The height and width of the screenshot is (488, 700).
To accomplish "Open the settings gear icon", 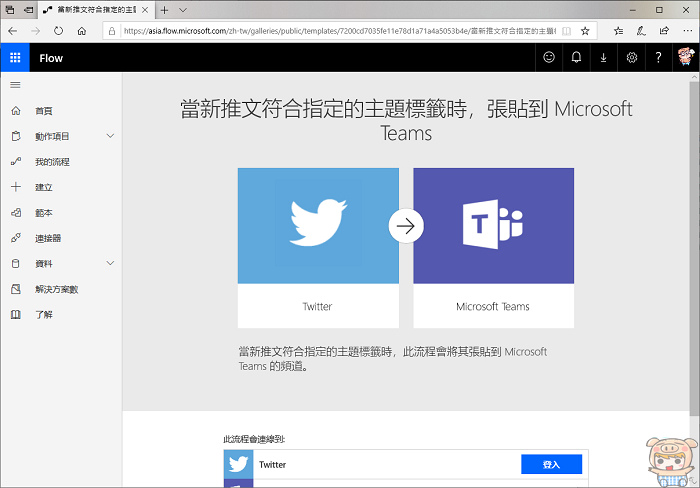I will (x=631, y=58).
